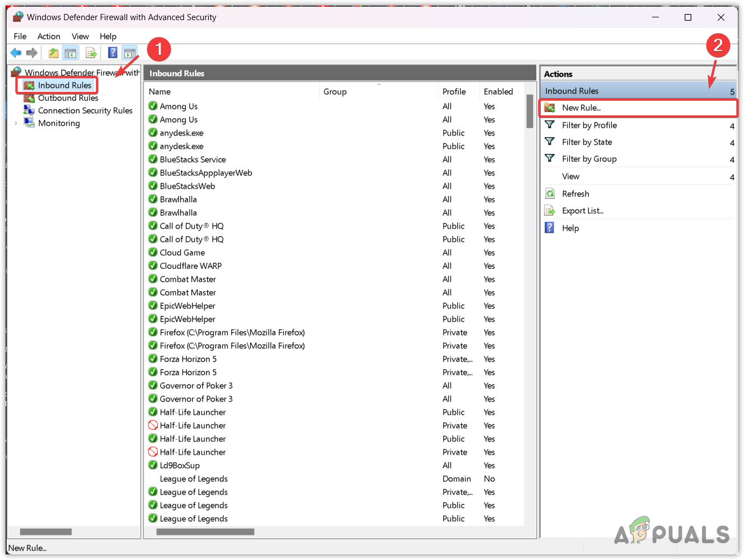
Task: Choose Filter by Group in Actions pane
Action: point(589,159)
